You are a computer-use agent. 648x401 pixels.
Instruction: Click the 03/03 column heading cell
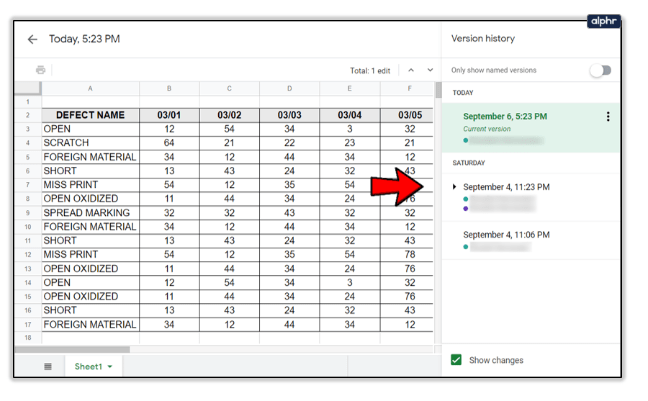289,115
